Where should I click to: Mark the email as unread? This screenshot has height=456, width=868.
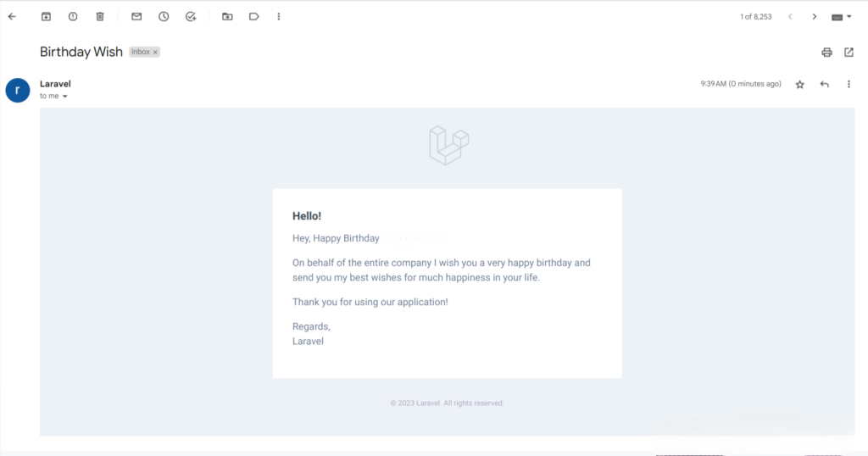click(x=136, y=17)
